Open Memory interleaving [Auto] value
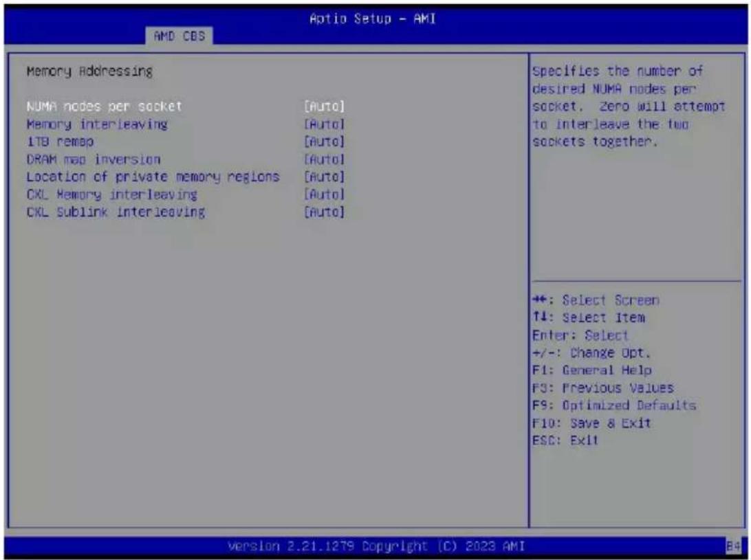This screenshot has width=751, height=560. click(x=324, y=124)
